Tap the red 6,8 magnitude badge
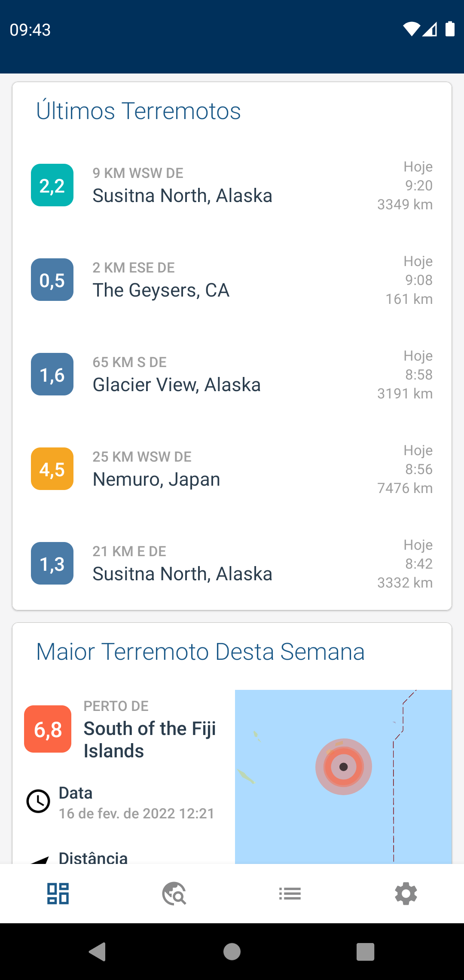 point(48,729)
